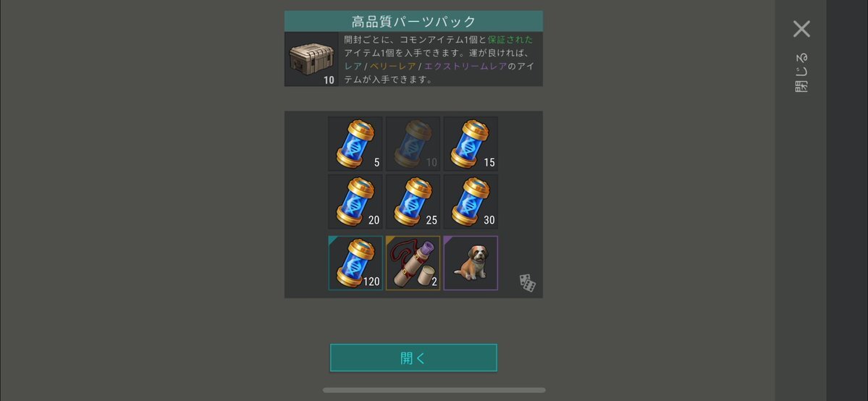Click the green 保証された text

tap(510, 39)
